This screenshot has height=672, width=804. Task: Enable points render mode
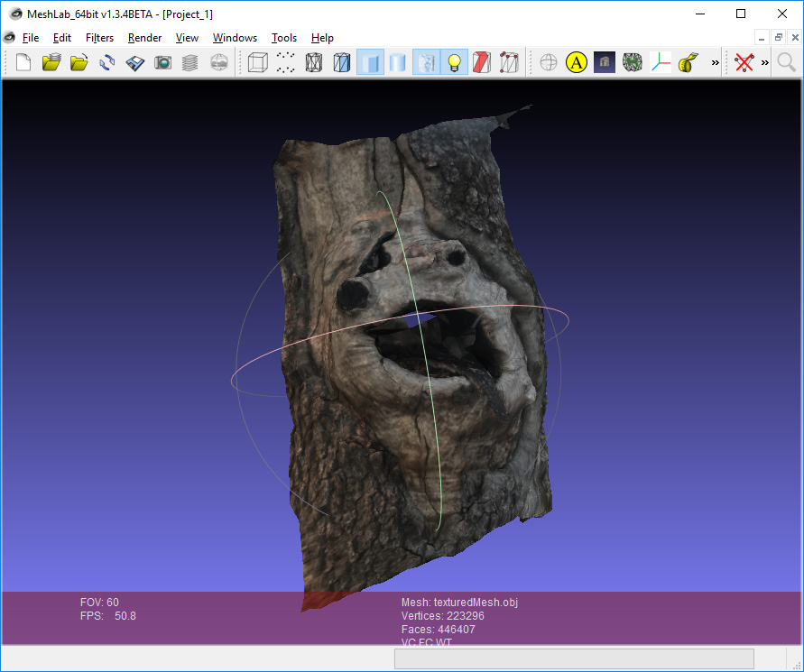pos(286,62)
